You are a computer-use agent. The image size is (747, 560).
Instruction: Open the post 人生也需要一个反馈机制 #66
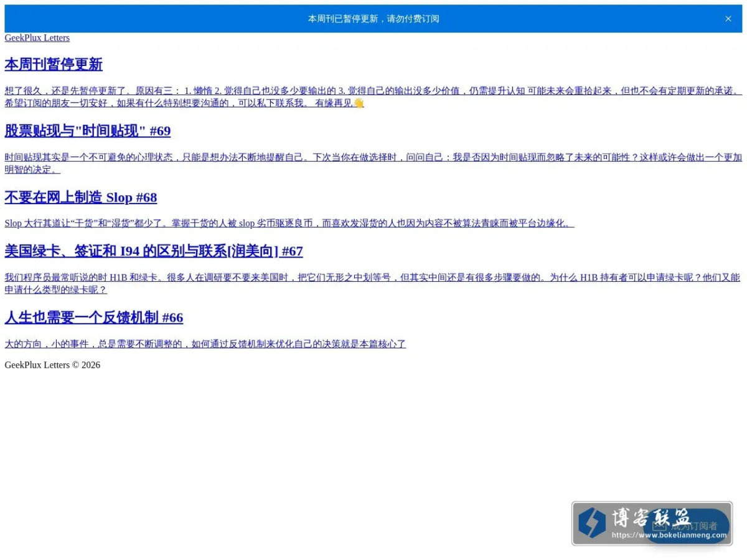94,317
